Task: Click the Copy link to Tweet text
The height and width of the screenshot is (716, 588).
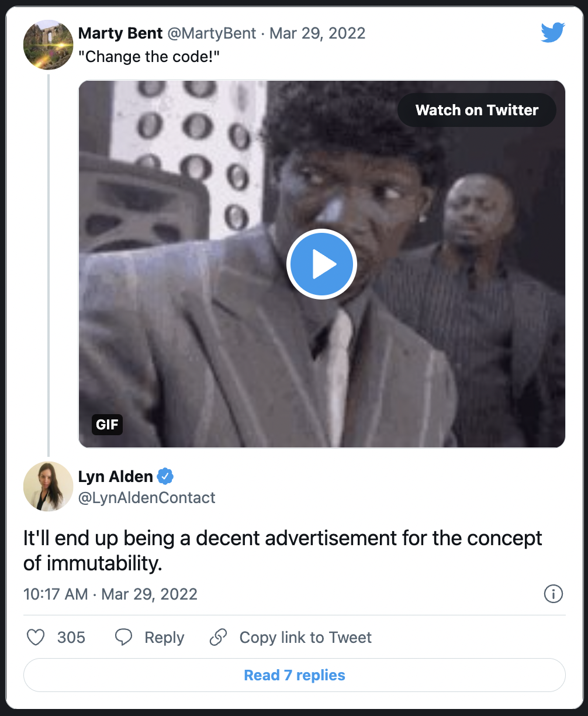Action: click(305, 637)
